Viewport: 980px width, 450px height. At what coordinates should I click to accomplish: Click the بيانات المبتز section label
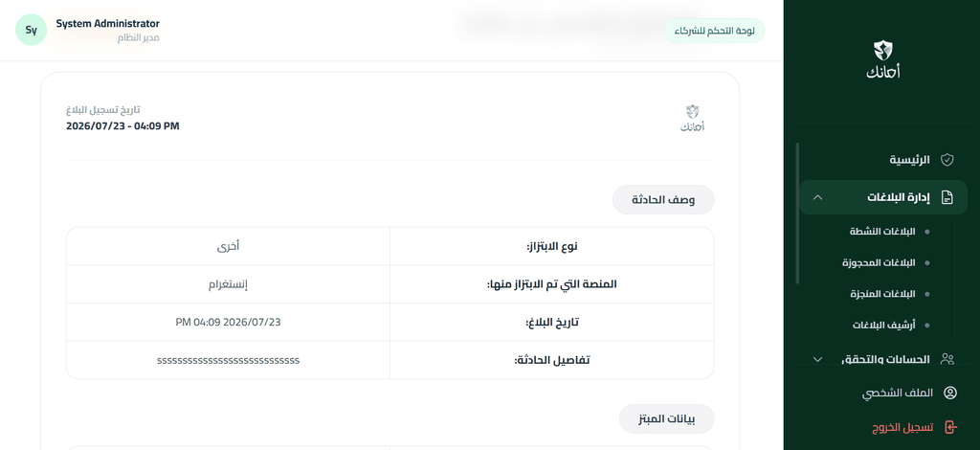click(666, 418)
